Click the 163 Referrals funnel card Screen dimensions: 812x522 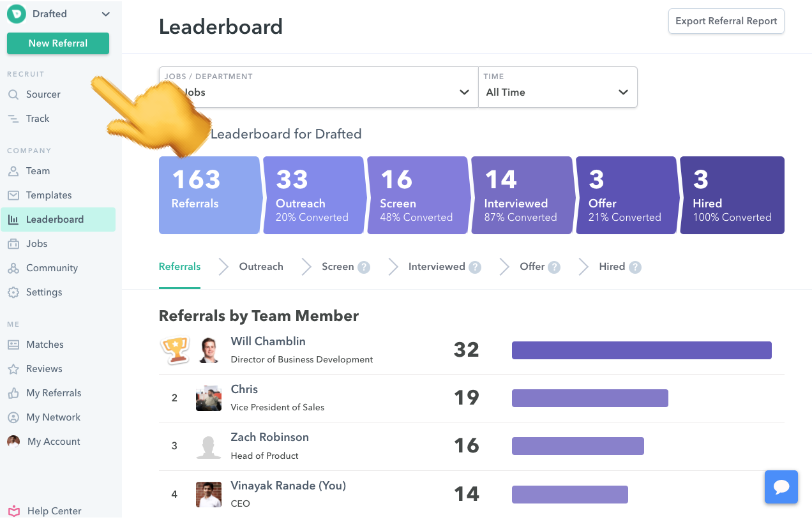click(209, 195)
